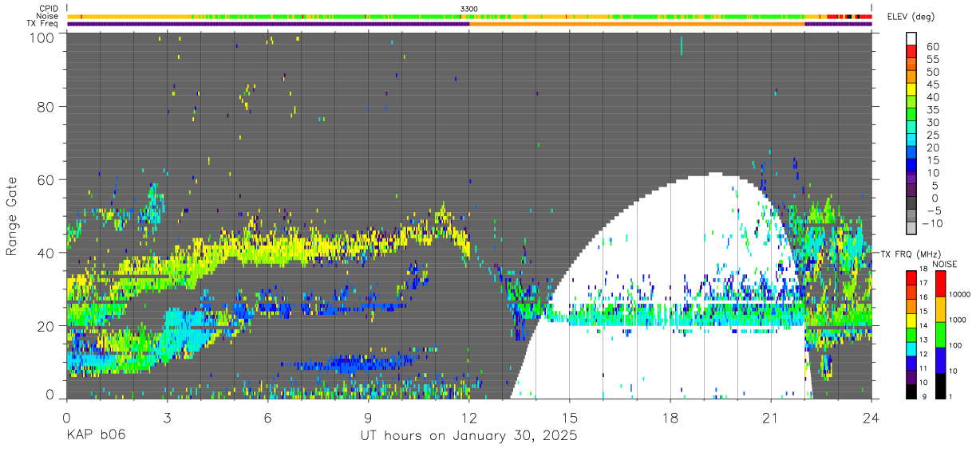This screenshot has width=980, height=452.
Task: Select the yellow 14–15 MHz frequency swatch
Action: point(911,320)
